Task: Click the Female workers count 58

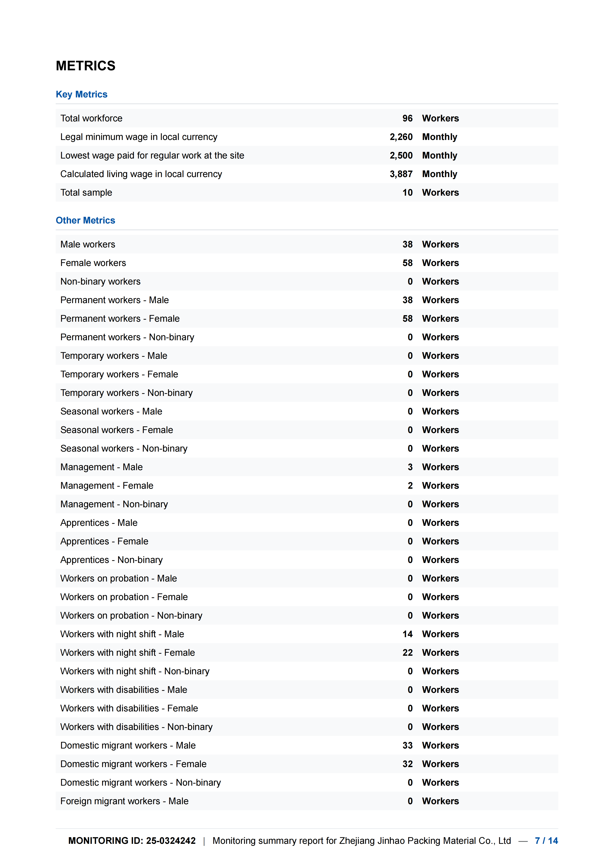Action: point(407,263)
